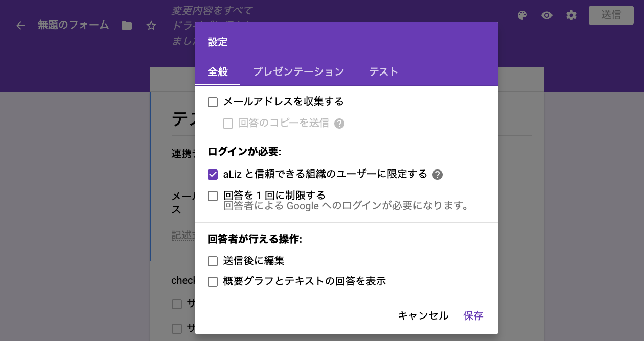Move the form using the folder icon
The image size is (644, 341).
[x=127, y=25]
